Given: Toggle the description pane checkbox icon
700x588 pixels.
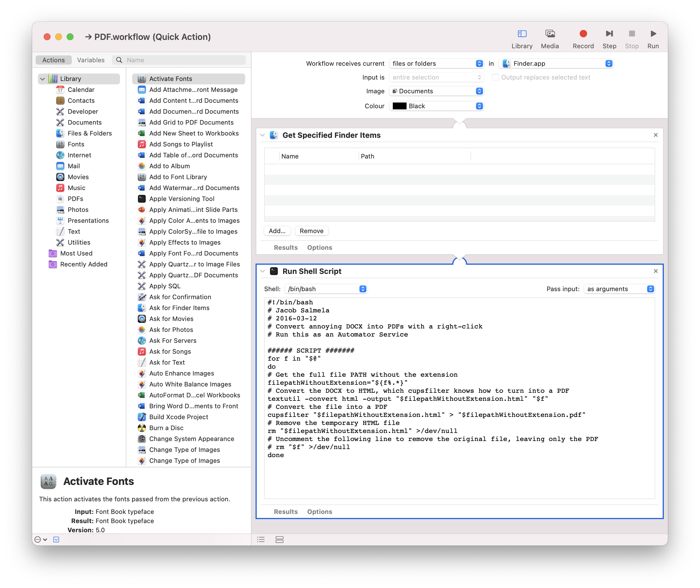Looking at the screenshot, I should [56, 539].
